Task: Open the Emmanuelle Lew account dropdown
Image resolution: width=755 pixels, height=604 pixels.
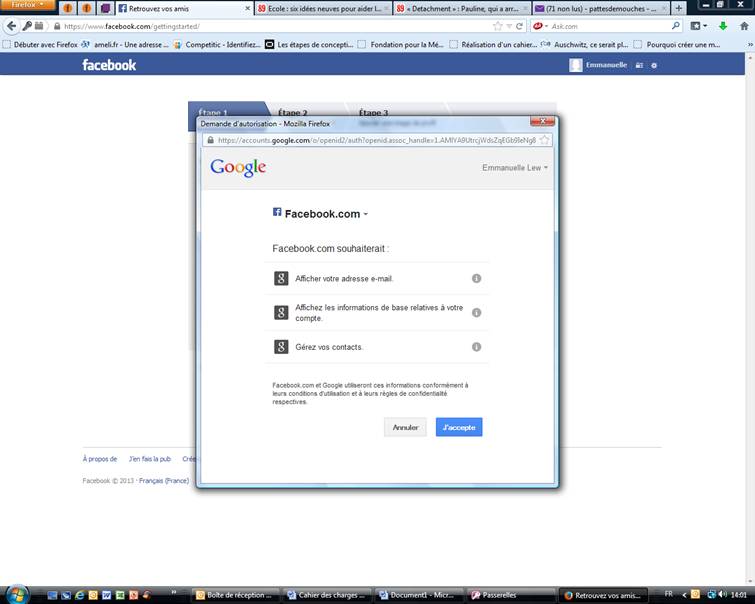Action: pos(515,168)
